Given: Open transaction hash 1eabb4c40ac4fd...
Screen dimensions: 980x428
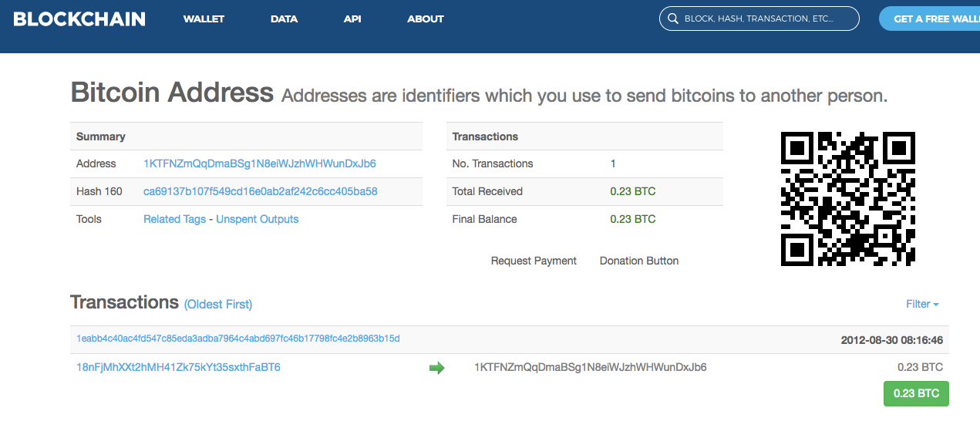Looking at the screenshot, I should (238, 339).
